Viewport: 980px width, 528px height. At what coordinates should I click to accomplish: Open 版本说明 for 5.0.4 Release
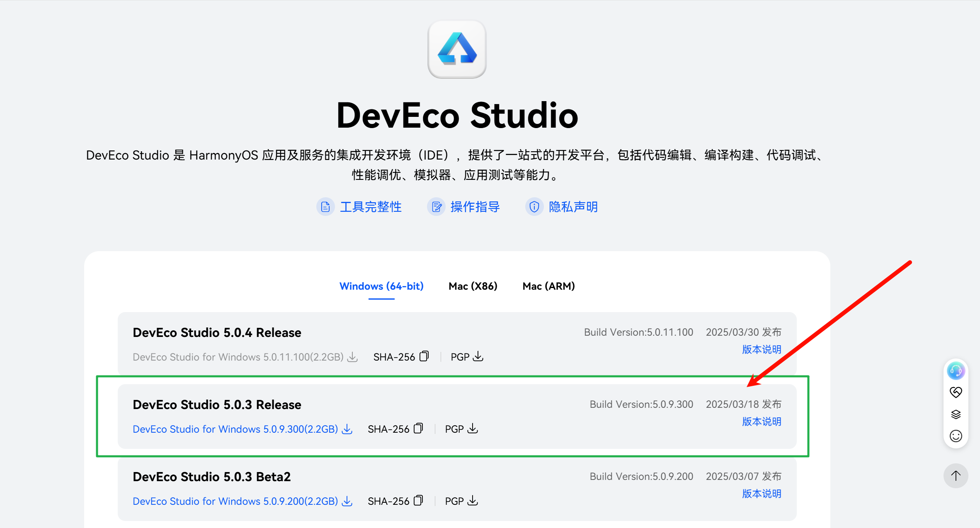762,349
